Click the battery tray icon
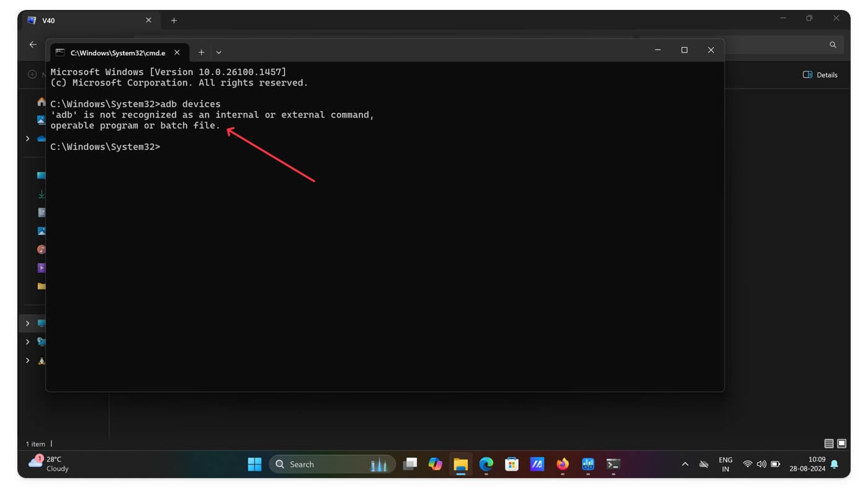 [775, 464]
